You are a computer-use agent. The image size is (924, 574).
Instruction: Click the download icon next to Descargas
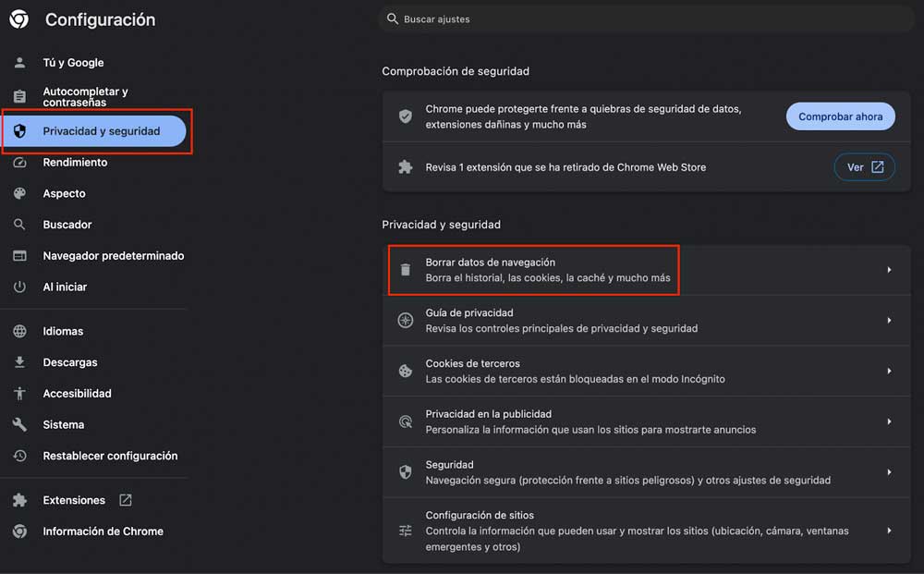(19, 361)
